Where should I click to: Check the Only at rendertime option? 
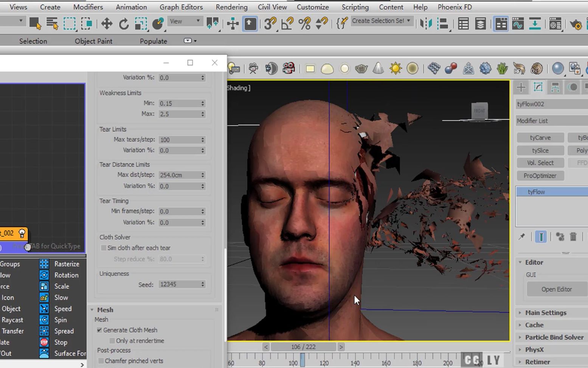(112, 341)
